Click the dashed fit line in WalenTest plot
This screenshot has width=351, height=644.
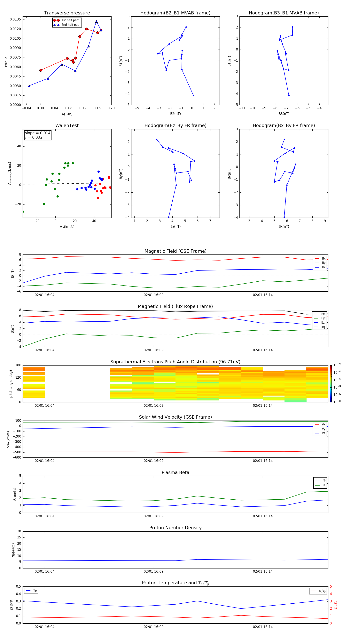point(67,183)
